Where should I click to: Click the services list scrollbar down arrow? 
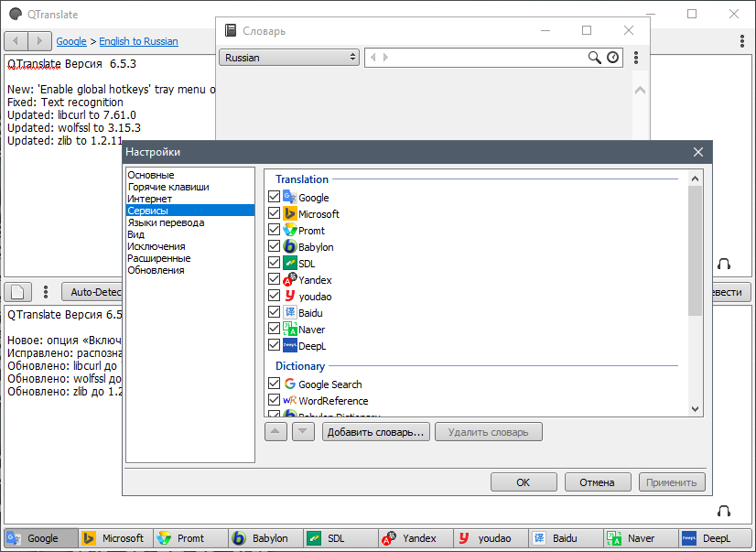point(695,409)
